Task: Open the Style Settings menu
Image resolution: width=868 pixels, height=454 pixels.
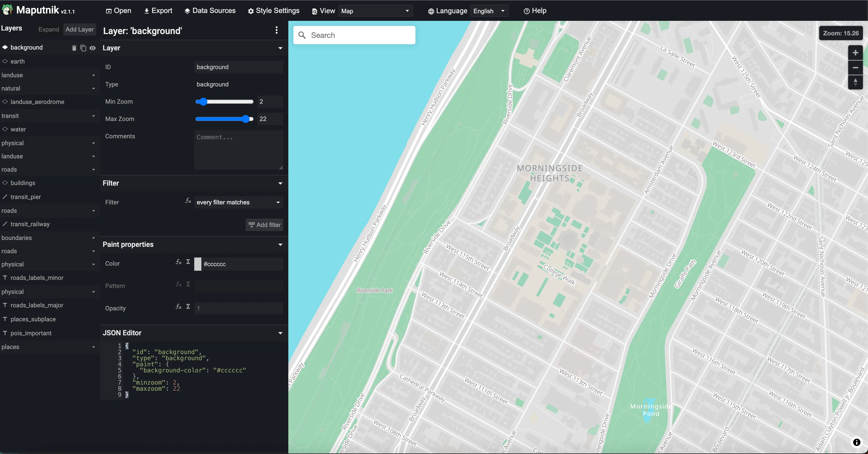Action: coord(274,11)
